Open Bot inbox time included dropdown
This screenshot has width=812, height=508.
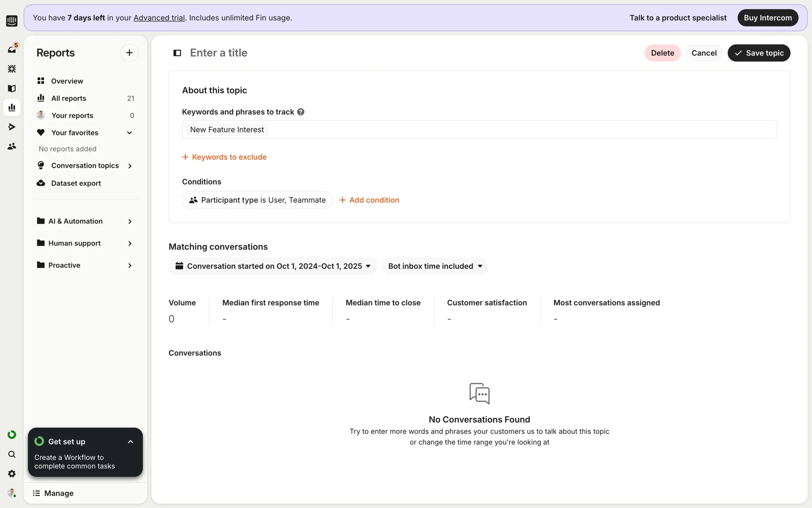point(435,266)
